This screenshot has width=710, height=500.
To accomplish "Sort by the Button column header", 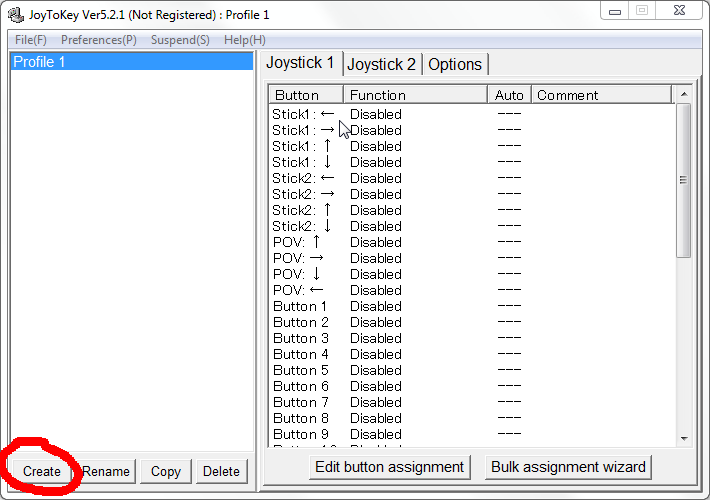I will (x=307, y=95).
